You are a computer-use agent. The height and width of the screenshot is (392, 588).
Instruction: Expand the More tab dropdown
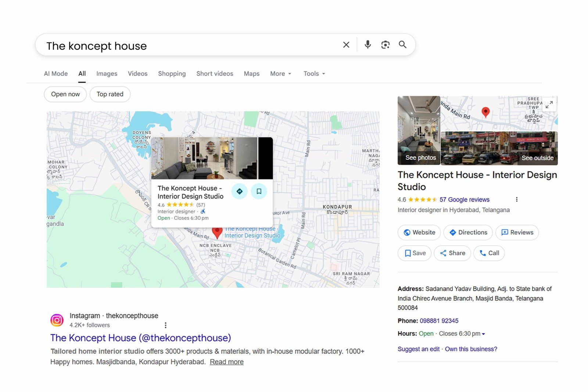[280, 73]
